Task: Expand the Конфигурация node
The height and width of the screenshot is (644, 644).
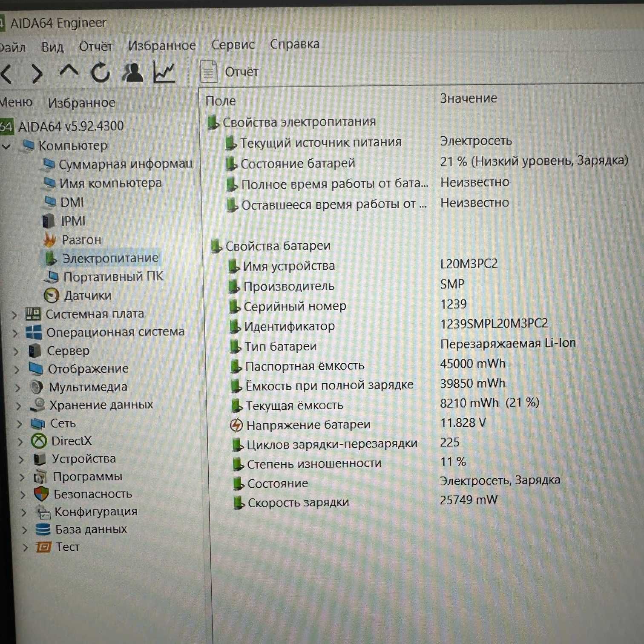Action: point(23,512)
